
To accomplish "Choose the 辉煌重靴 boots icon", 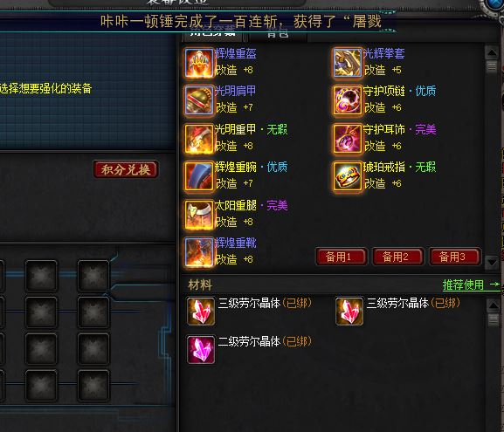I will pyautogui.click(x=199, y=252).
